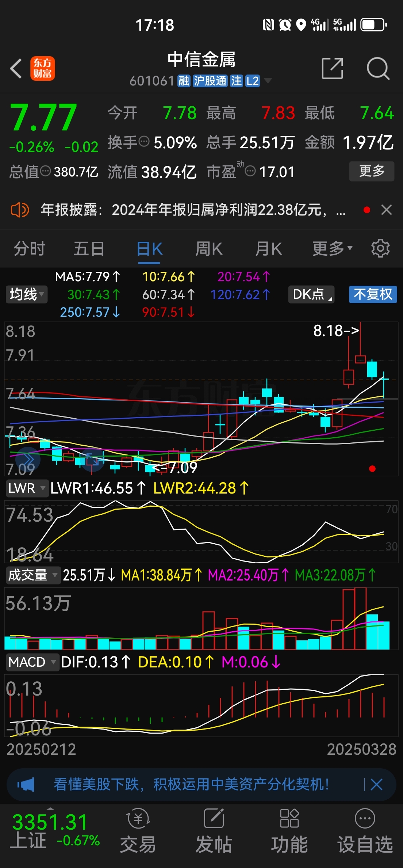Tap the DIF:0.13 MACD value
Screen dimensions: 403x868
(x=96, y=662)
